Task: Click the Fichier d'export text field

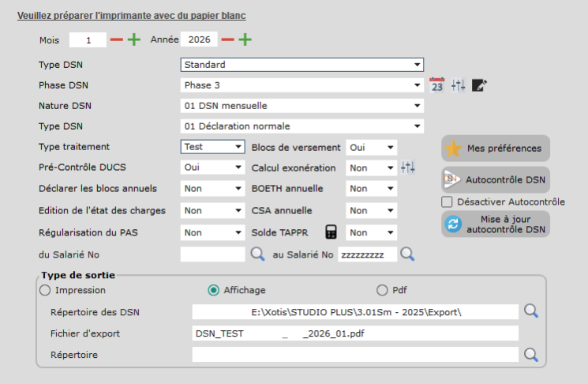Action: (355, 333)
